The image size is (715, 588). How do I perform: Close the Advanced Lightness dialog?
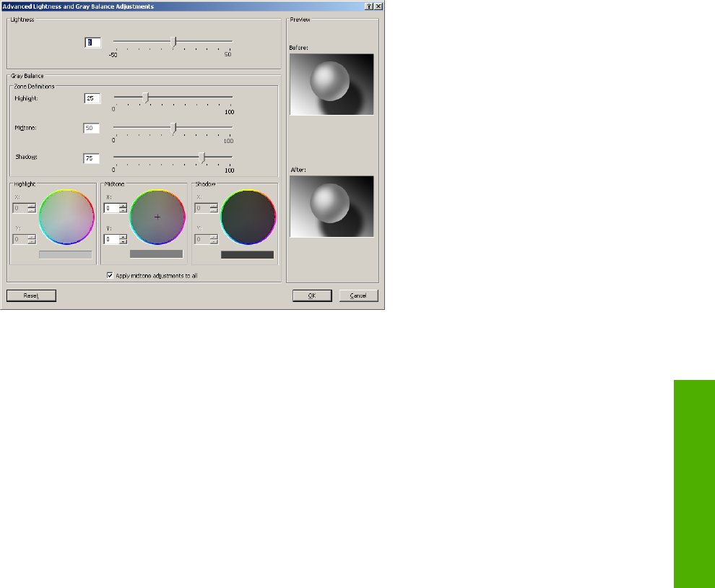click(x=378, y=7)
